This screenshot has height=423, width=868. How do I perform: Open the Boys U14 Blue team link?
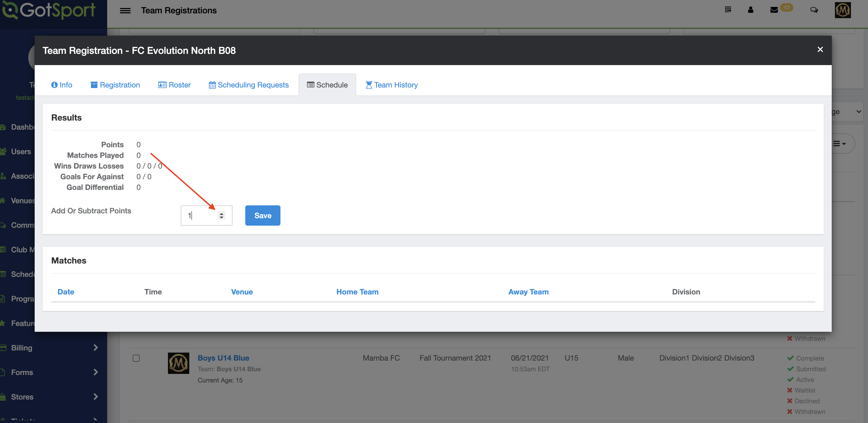[x=223, y=358]
